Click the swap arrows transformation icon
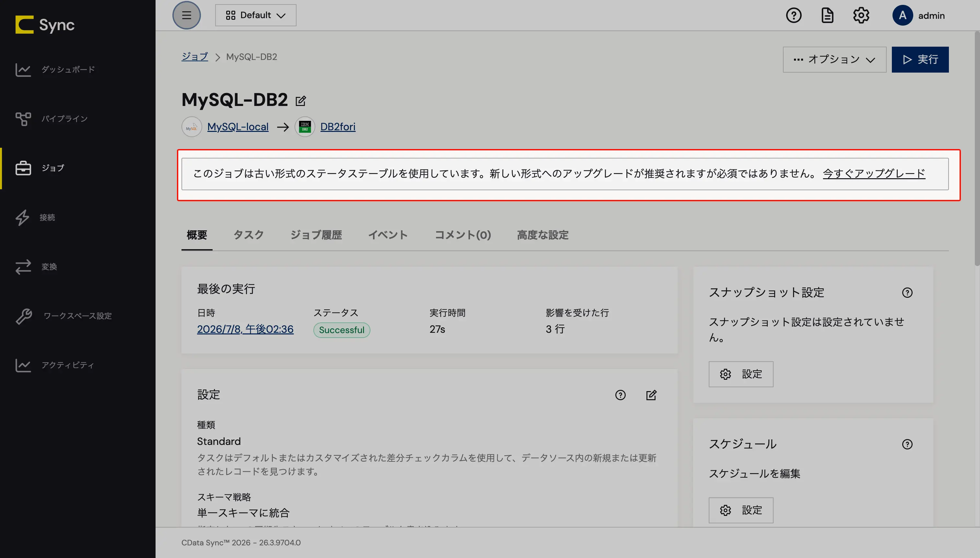The image size is (980, 558). click(23, 267)
